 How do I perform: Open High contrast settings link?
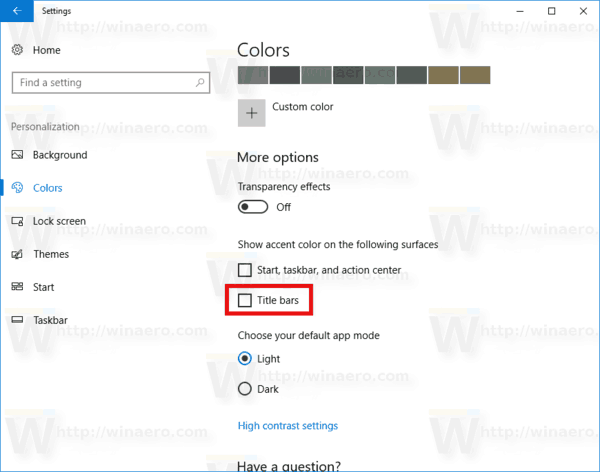pos(288,426)
